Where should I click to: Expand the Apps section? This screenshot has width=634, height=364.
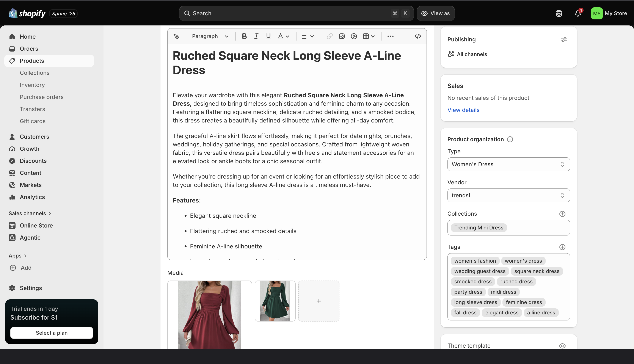pyautogui.click(x=17, y=256)
